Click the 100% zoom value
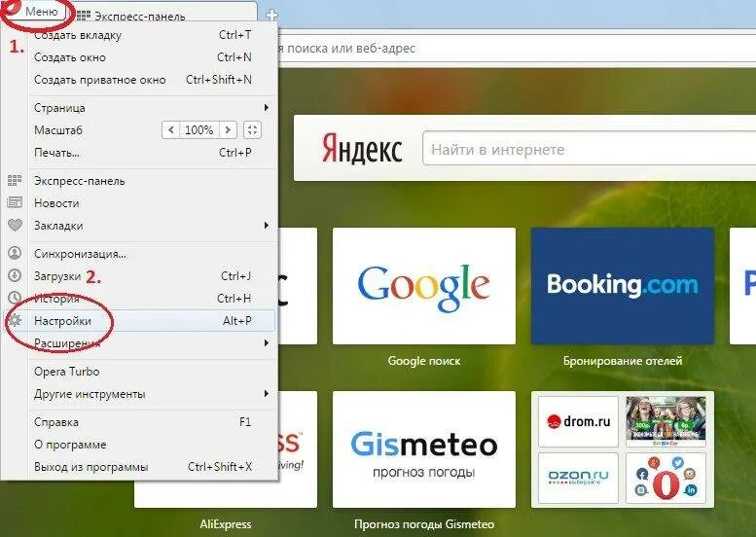The image size is (756, 537). (x=199, y=129)
